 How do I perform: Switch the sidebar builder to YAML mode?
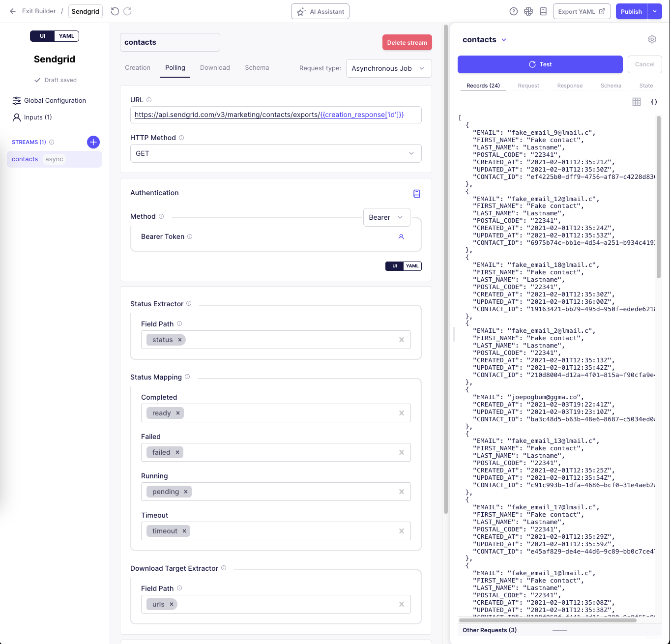tap(66, 36)
